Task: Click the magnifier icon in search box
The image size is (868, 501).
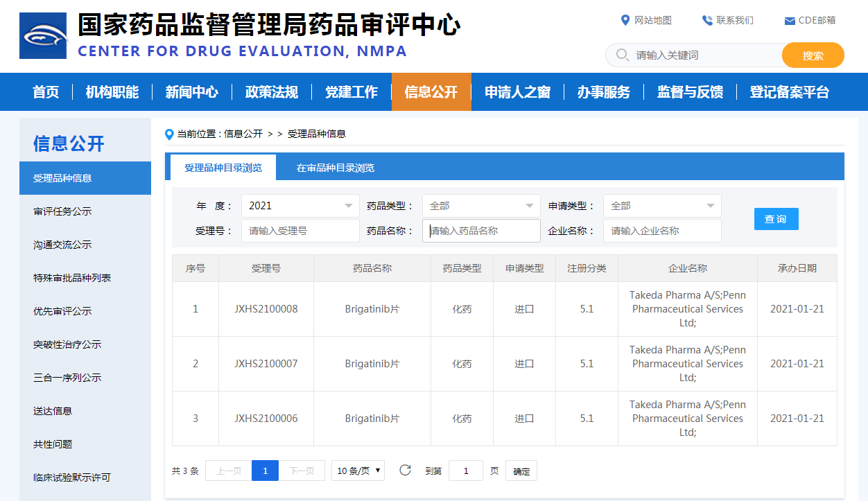Action: pyautogui.click(x=622, y=55)
